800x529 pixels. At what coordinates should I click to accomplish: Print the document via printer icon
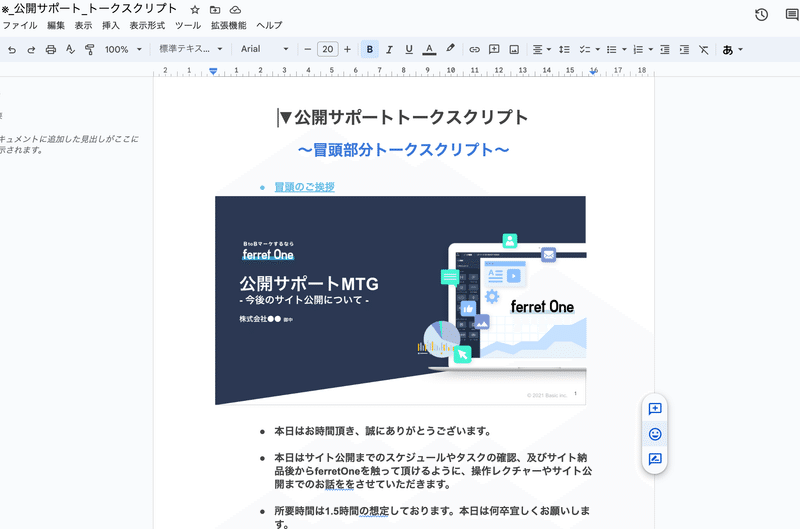[x=51, y=49]
